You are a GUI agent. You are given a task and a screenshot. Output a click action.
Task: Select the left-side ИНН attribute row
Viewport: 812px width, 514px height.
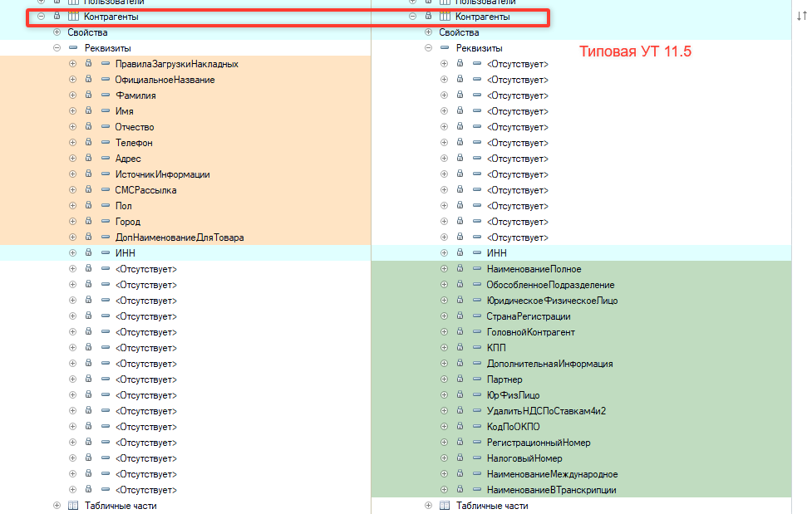click(185, 253)
